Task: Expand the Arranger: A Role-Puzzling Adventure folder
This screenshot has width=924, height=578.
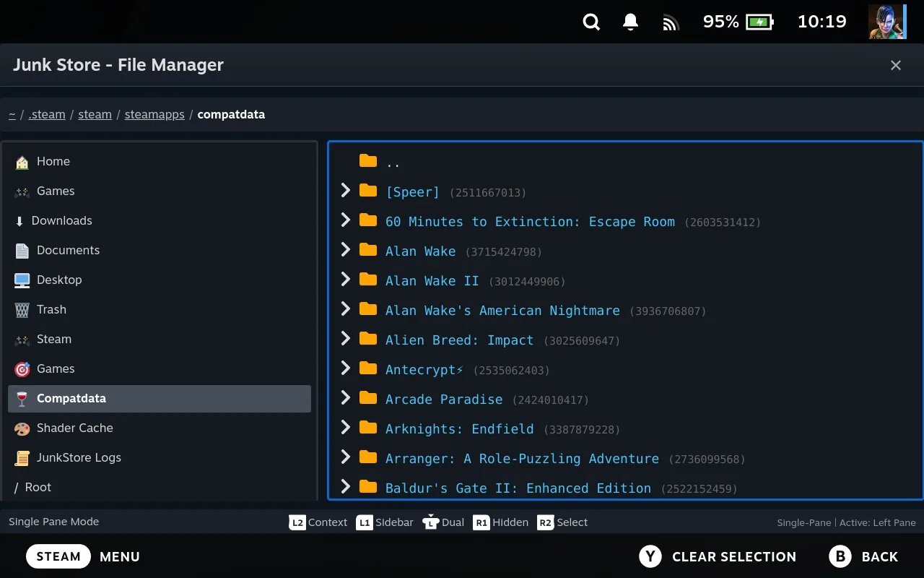Action: [346, 457]
